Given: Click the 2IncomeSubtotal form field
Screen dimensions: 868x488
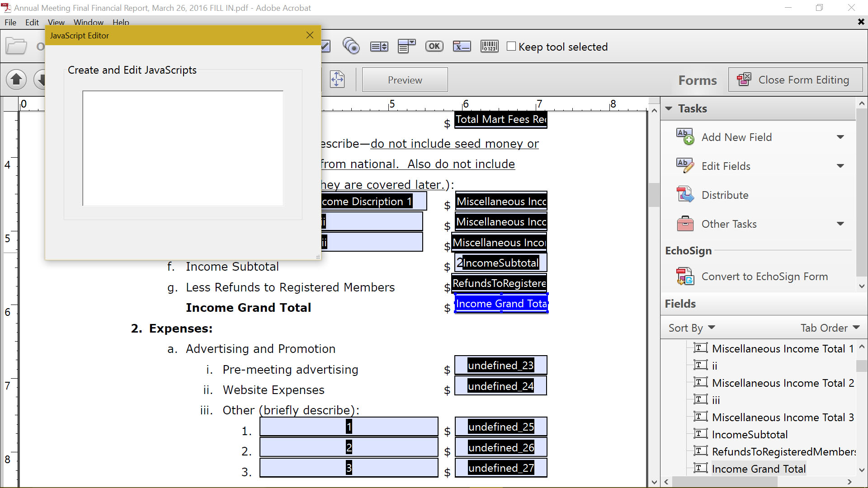Looking at the screenshot, I should coord(501,263).
